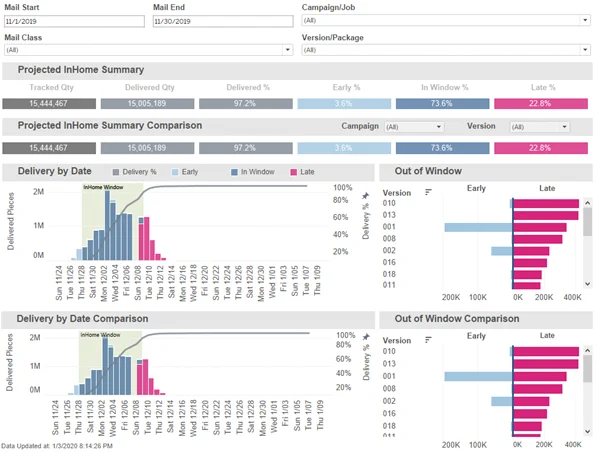Click Early bar for version 001 in Out of Window

click(x=478, y=228)
